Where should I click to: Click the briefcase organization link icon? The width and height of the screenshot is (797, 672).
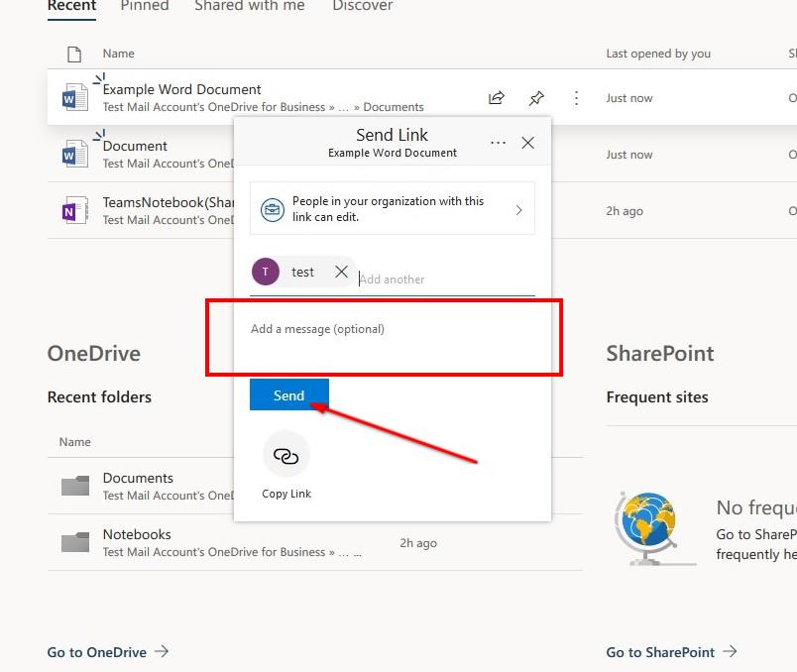273,209
